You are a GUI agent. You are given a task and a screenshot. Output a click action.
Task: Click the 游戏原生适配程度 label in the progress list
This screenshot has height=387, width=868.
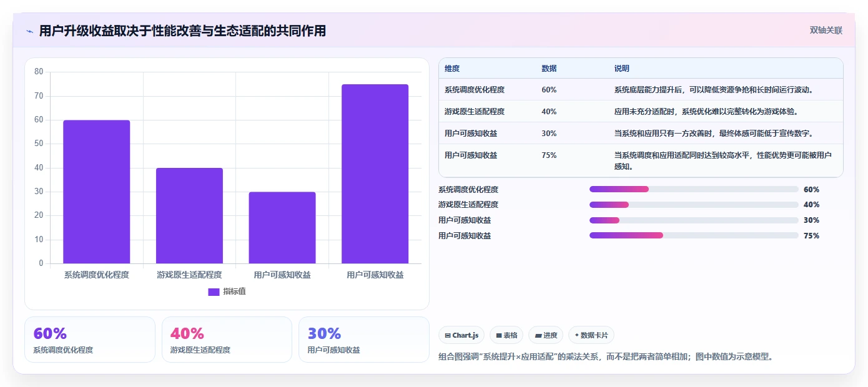pos(468,205)
